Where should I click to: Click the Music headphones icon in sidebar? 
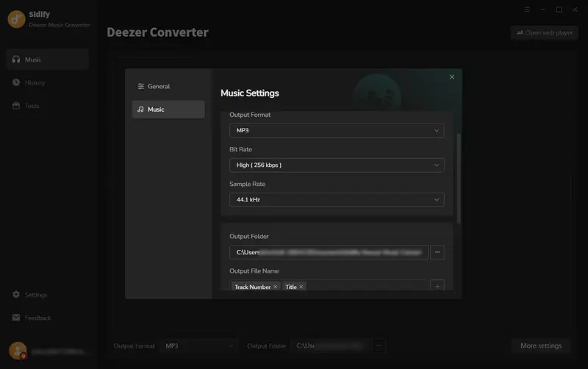pyautogui.click(x=16, y=60)
